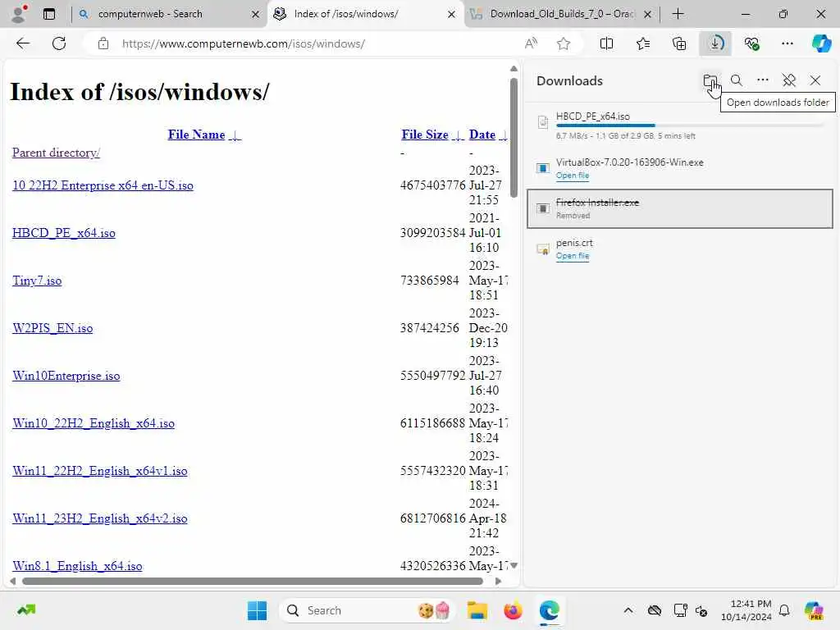
Task: Open Microsoft Edge taskbar icon
Action: [x=549, y=610]
